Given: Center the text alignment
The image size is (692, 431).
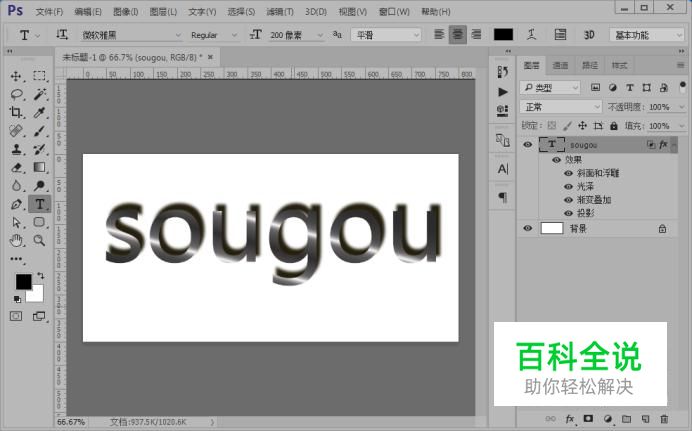Looking at the screenshot, I should tap(458, 34).
